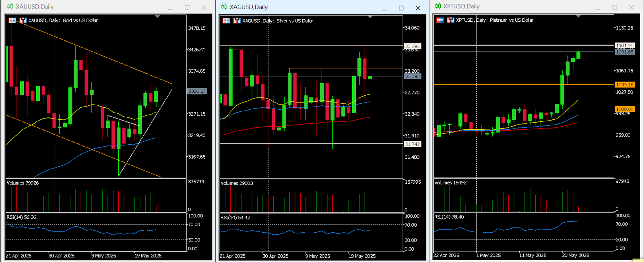Click the 3326.17 gold price label
Screen dimensions: 644x262
coord(197,91)
